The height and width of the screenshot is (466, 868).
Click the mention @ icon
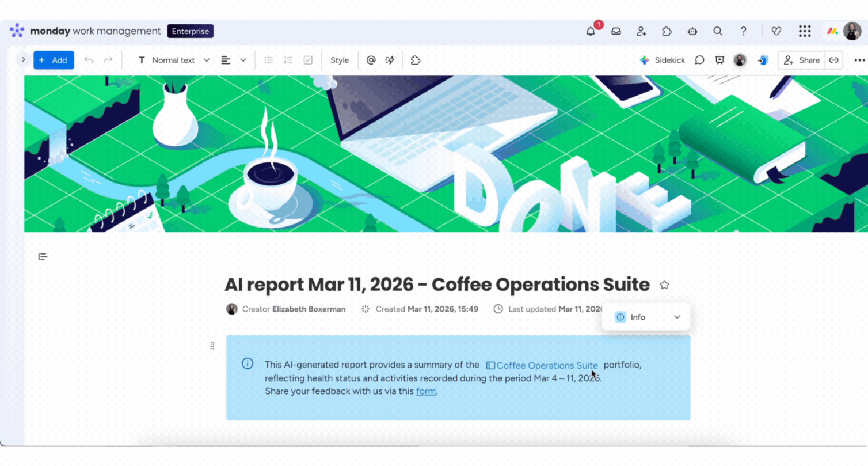(371, 60)
